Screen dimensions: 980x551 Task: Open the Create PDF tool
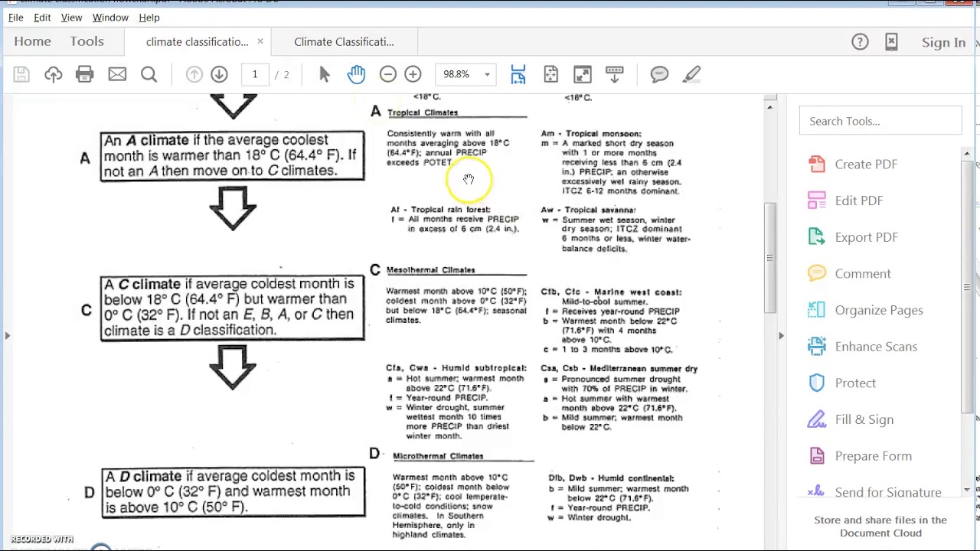pos(866,165)
